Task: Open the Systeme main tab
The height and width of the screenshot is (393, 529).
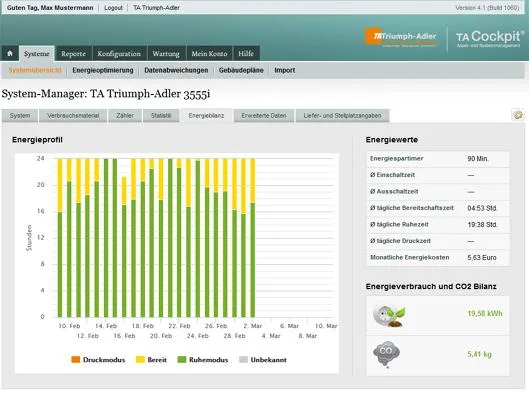Action: pyautogui.click(x=36, y=53)
